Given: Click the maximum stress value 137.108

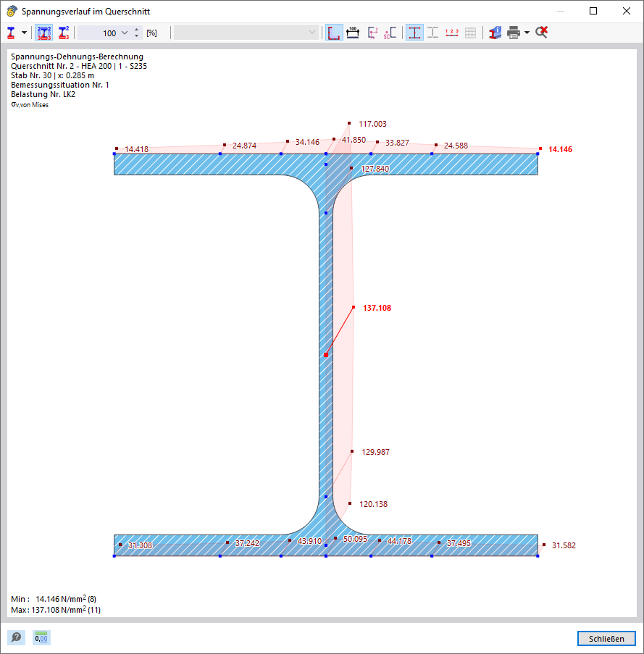Looking at the screenshot, I should (377, 308).
